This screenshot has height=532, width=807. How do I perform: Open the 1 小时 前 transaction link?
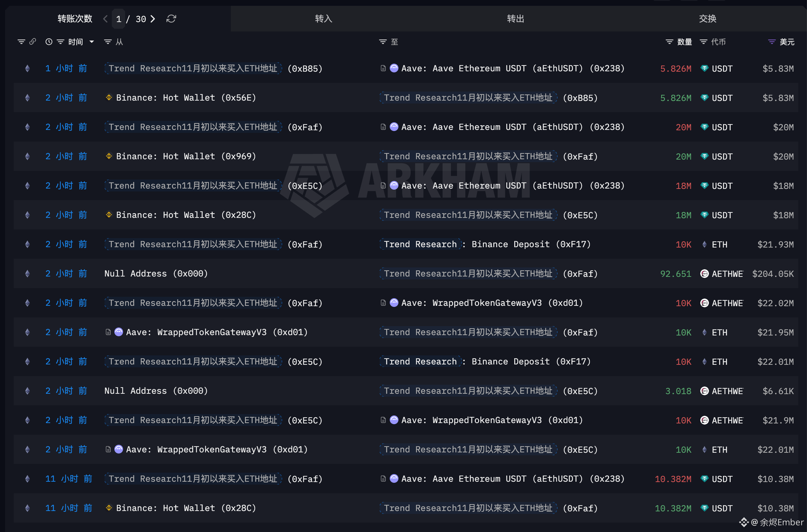tap(66, 68)
